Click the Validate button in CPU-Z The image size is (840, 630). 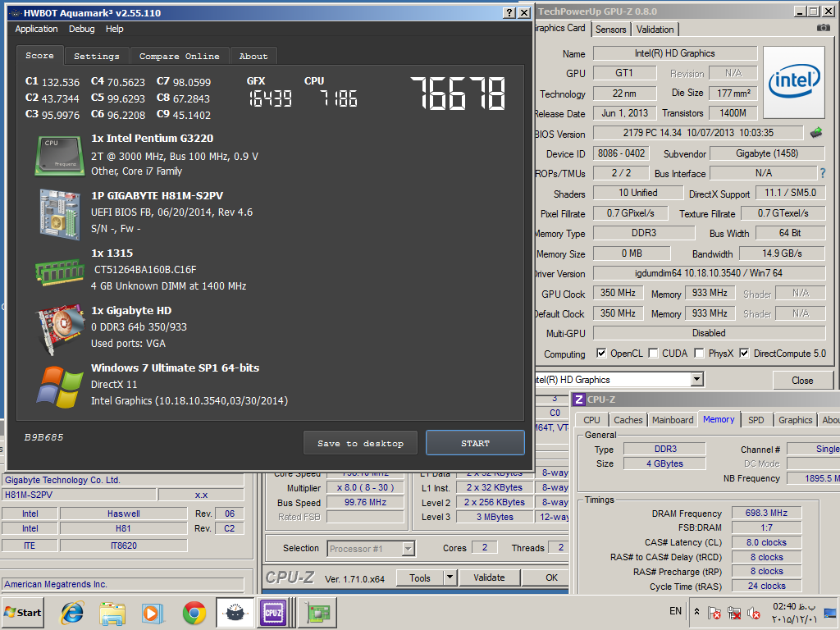point(489,577)
